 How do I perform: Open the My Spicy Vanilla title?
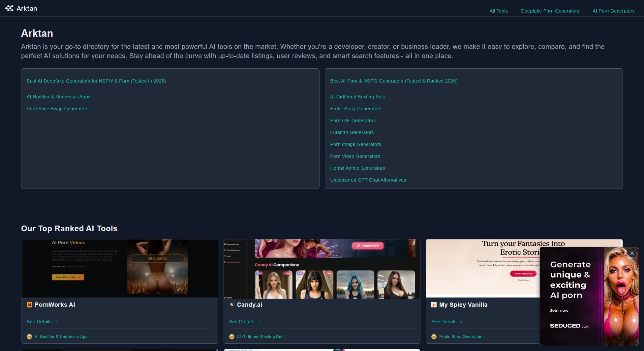point(463,305)
